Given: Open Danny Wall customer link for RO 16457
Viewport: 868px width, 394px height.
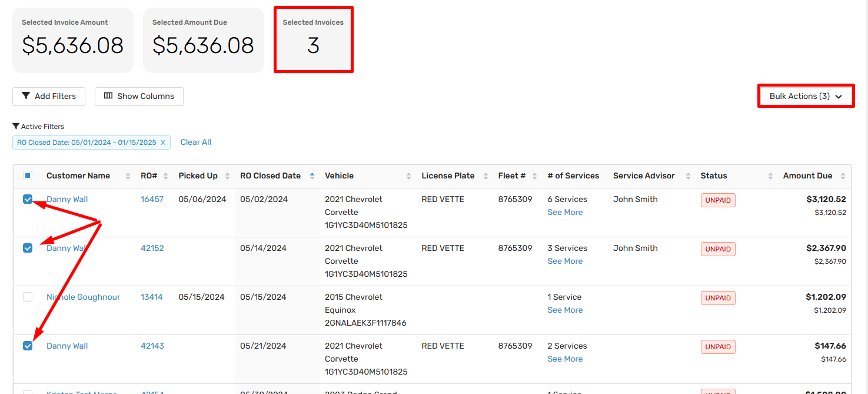Looking at the screenshot, I should (x=67, y=199).
